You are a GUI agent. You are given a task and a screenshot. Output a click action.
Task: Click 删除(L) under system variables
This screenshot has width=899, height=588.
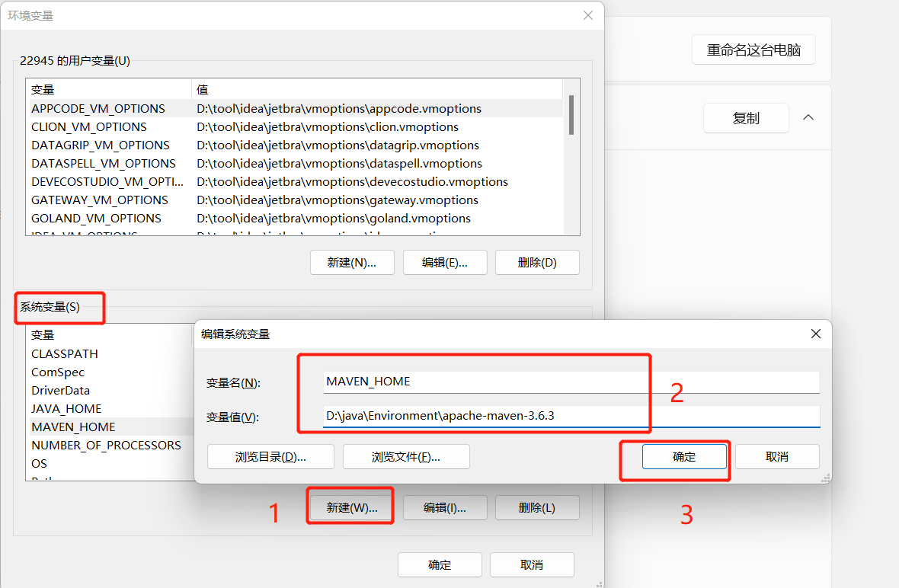tap(537, 508)
